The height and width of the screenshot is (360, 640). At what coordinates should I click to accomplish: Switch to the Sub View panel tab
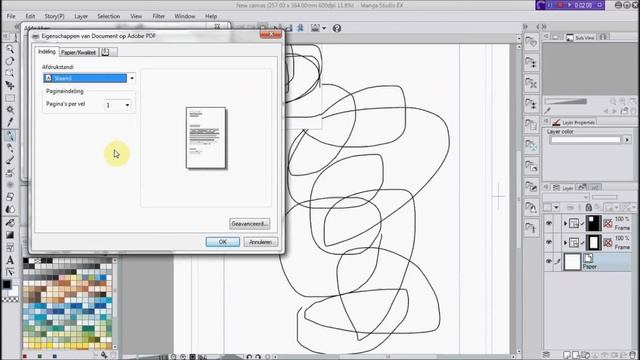[x=580, y=38]
